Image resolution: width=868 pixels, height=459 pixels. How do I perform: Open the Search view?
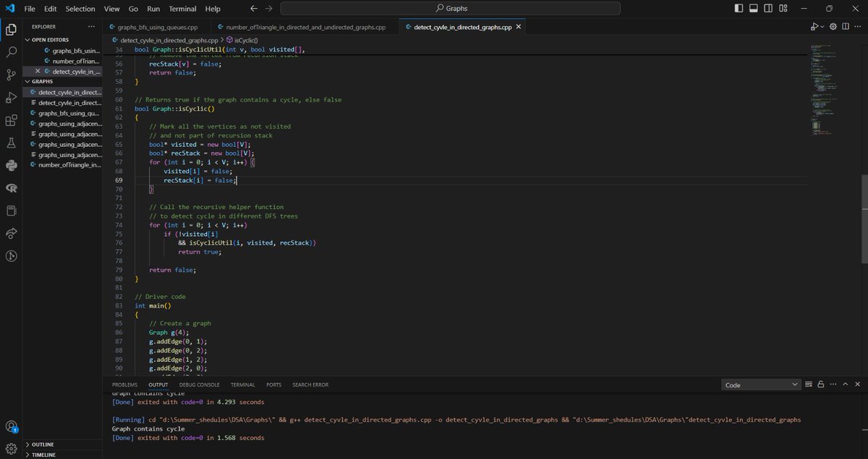(12, 52)
